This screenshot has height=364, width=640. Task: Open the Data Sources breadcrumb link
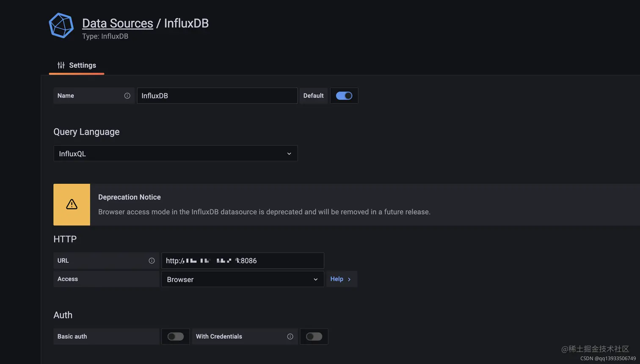click(x=117, y=23)
